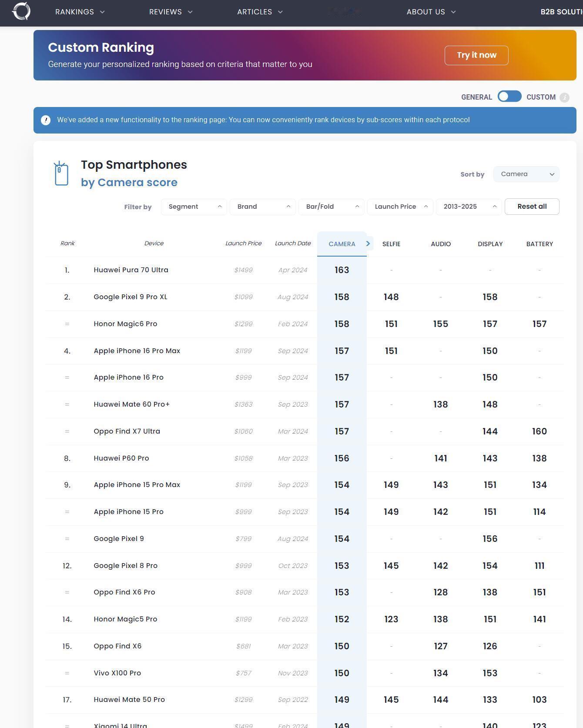This screenshot has height=728, width=583.
Task: Open Oppo Find X7 Ultra
Action: tap(127, 431)
